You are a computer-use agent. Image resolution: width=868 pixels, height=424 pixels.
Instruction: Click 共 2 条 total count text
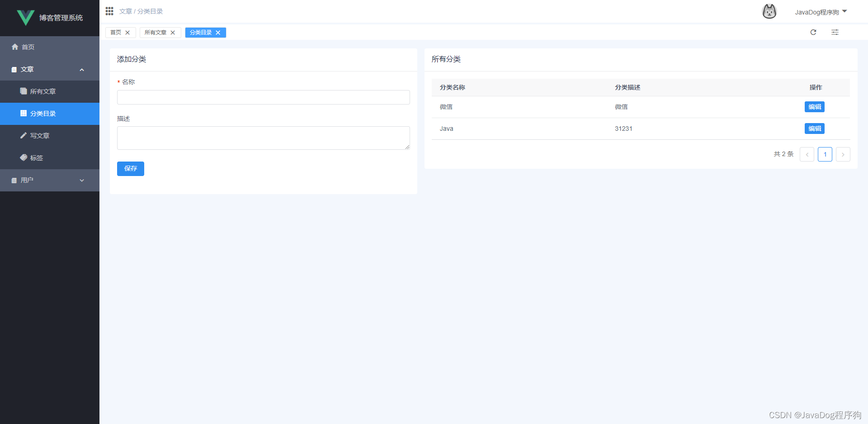tap(783, 154)
